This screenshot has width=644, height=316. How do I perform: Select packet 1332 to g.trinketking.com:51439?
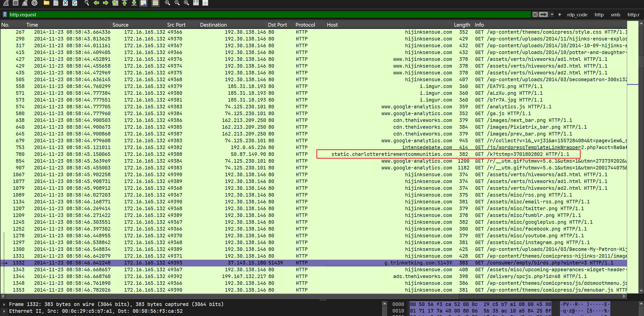coord(313,263)
